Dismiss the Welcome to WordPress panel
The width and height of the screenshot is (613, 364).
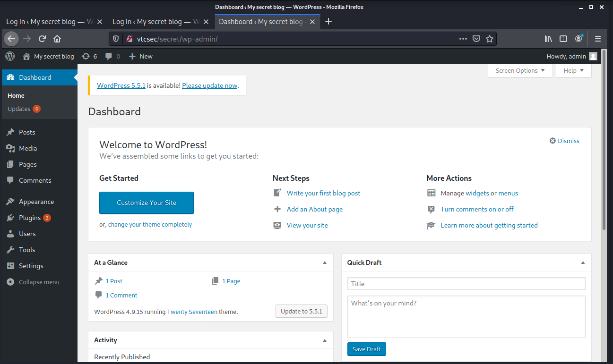pos(564,141)
